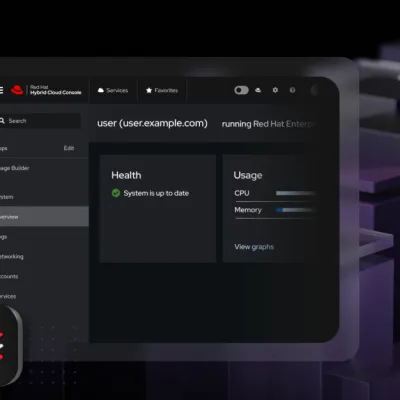Viewport: 400px width, 400px height.
Task: Click the Usage card heading
Action: coord(248,175)
